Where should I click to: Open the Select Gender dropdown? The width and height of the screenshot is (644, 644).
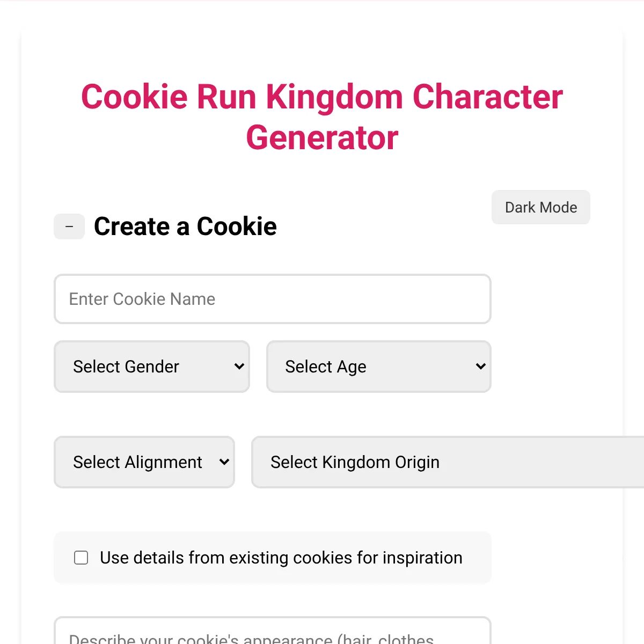152,367
